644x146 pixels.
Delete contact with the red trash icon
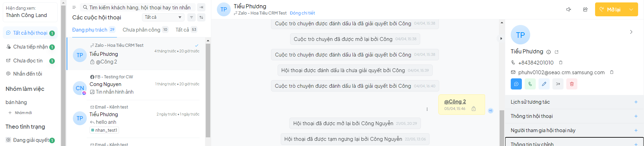(x=572, y=84)
